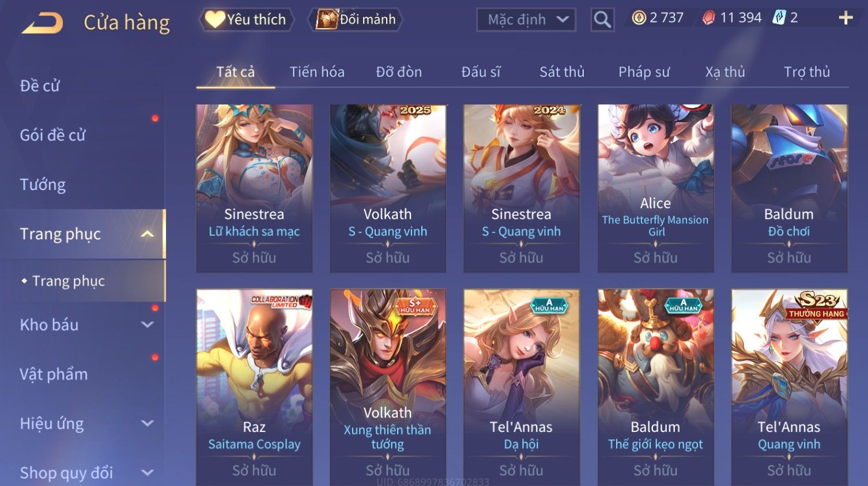
Task: Expand the Hiệu ứng sidebar section
Action: (x=148, y=424)
